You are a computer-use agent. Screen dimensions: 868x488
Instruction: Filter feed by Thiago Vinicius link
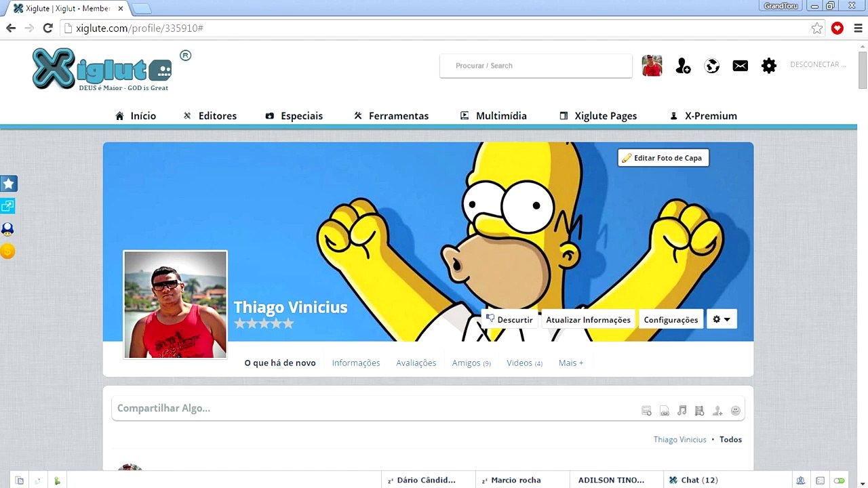tap(680, 439)
